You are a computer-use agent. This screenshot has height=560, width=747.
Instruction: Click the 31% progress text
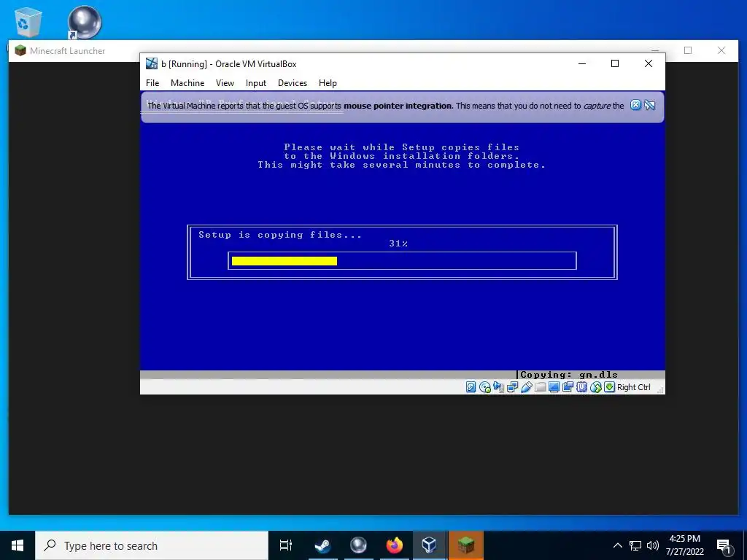click(x=398, y=244)
